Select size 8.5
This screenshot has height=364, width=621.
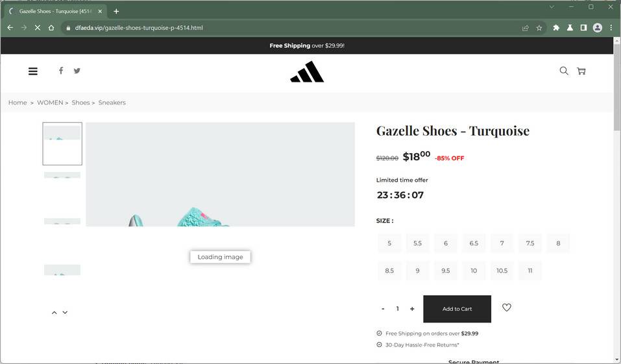pos(389,271)
